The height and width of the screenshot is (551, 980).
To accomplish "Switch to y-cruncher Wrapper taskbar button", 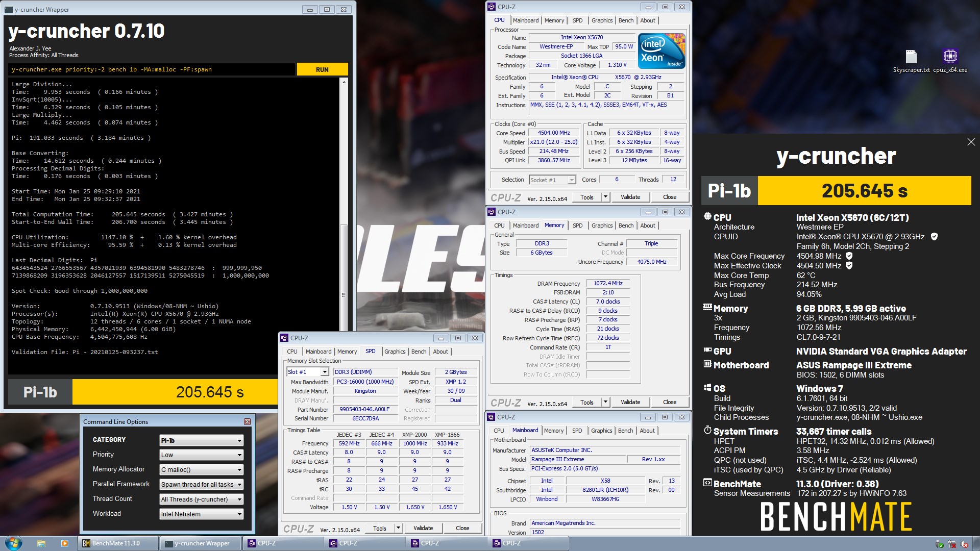I will pyautogui.click(x=200, y=543).
